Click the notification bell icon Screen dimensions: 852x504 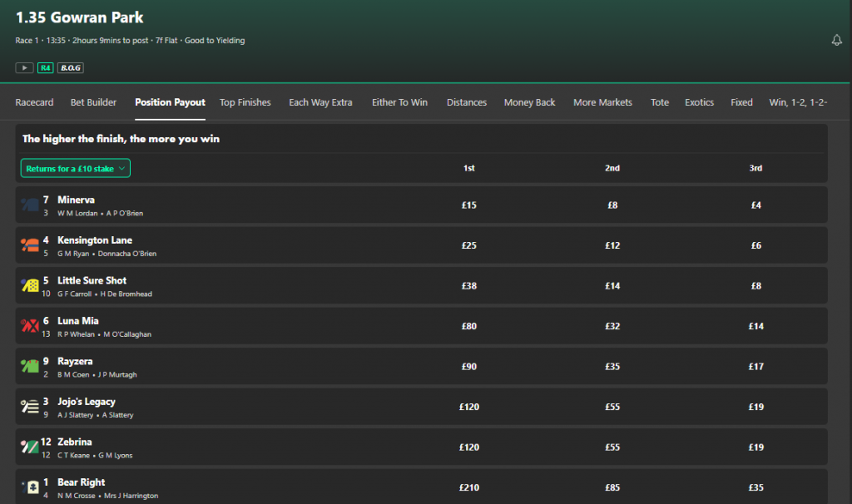(x=836, y=40)
